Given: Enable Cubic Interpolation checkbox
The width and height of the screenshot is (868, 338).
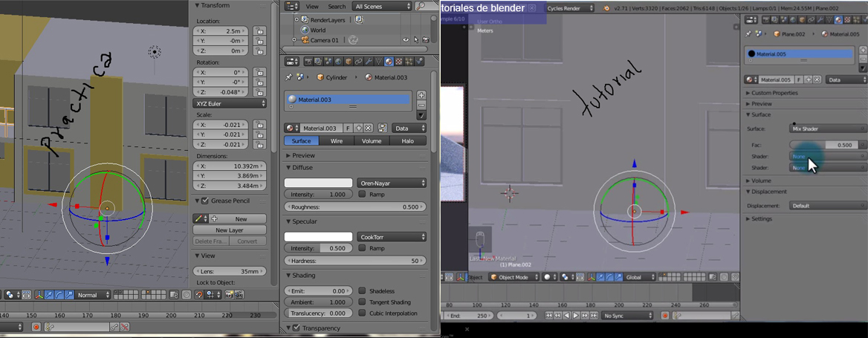Looking at the screenshot, I should 362,313.
